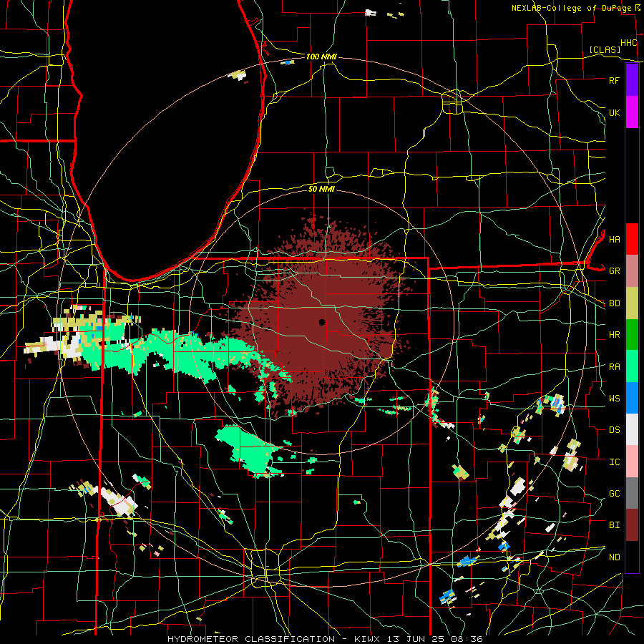644x644 pixels.
Task: Click the WS legend label
Action: click(614, 399)
